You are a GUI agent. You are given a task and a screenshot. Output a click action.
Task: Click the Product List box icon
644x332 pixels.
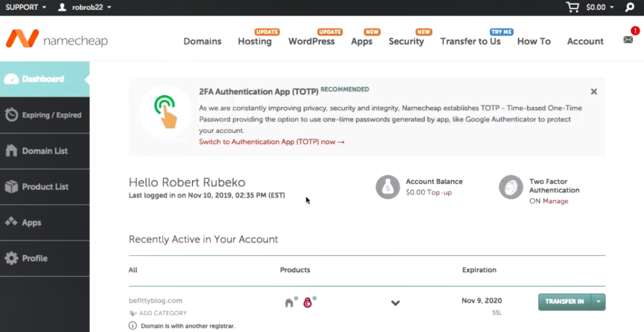pyautogui.click(x=11, y=187)
